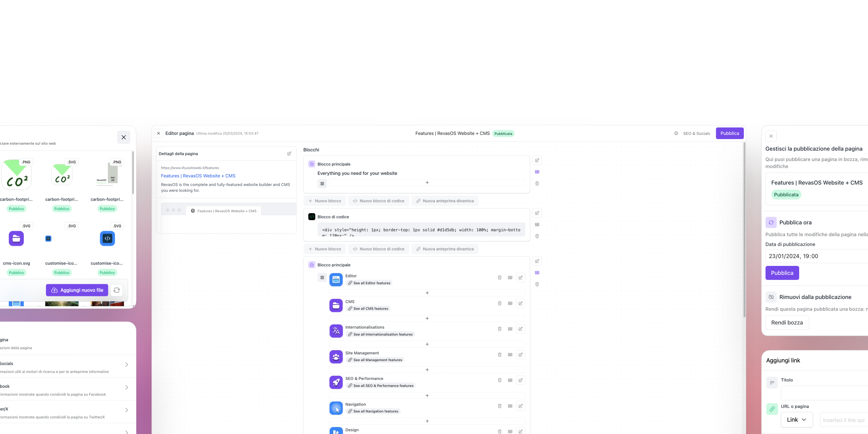Click the Rendi bozza button
Screen dimensions: 868x434
coord(787,322)
